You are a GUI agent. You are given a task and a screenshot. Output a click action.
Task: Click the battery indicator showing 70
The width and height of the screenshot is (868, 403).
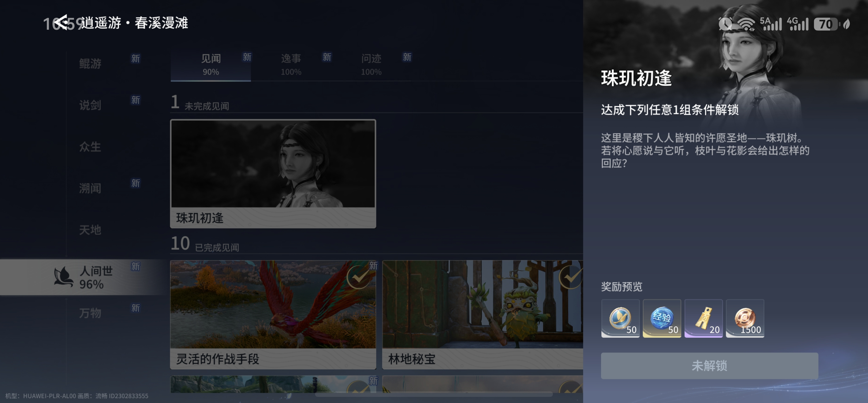pyautogui.click(x=827, y=24)
